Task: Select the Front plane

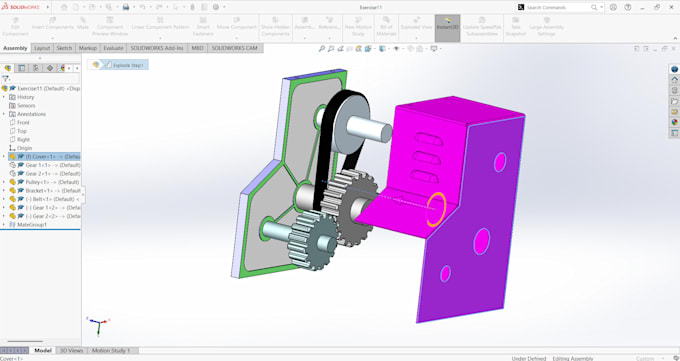Action: point(23,123)
